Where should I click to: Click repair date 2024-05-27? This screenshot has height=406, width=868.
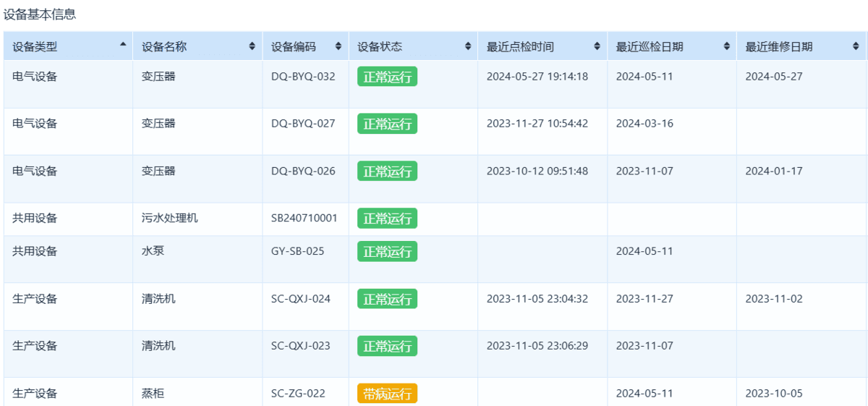[774, 76]
